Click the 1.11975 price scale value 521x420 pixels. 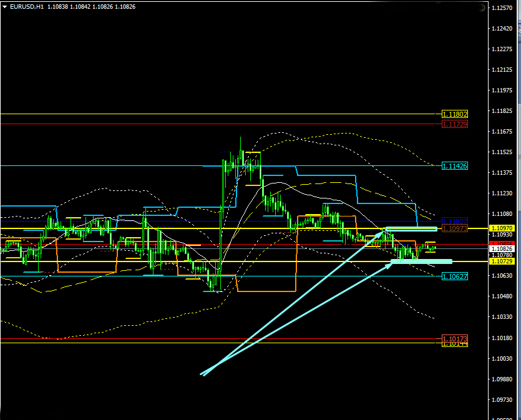pyautogui.click(x=502, y=90)
